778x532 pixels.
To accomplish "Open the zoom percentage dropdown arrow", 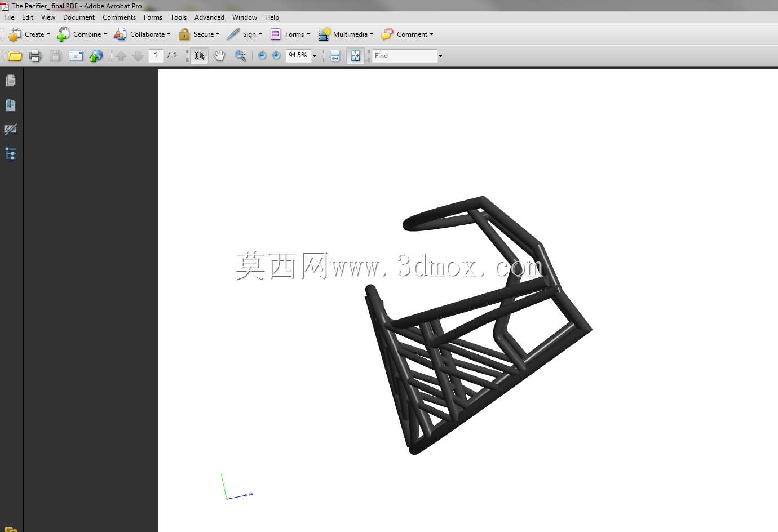I will (x=314, y=56).
